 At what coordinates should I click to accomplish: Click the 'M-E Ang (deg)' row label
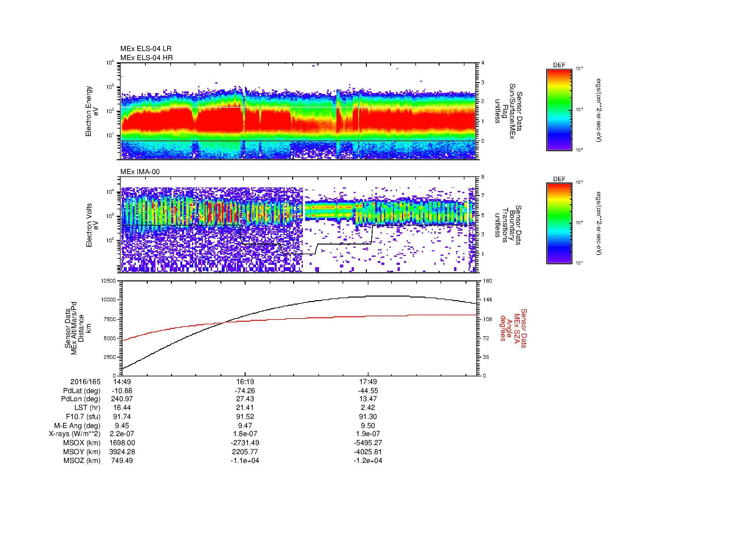[77, 425]
